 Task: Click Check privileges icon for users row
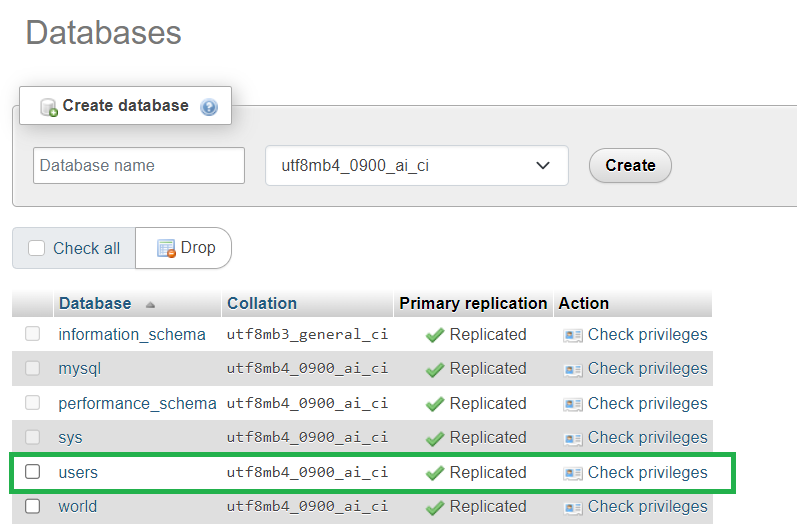tap(573, 473)
